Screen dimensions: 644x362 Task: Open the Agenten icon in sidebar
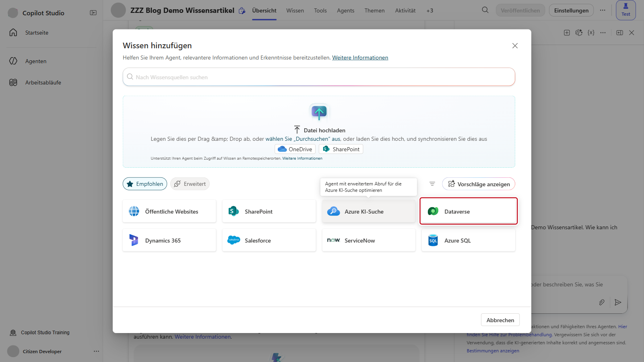point(13,61)
